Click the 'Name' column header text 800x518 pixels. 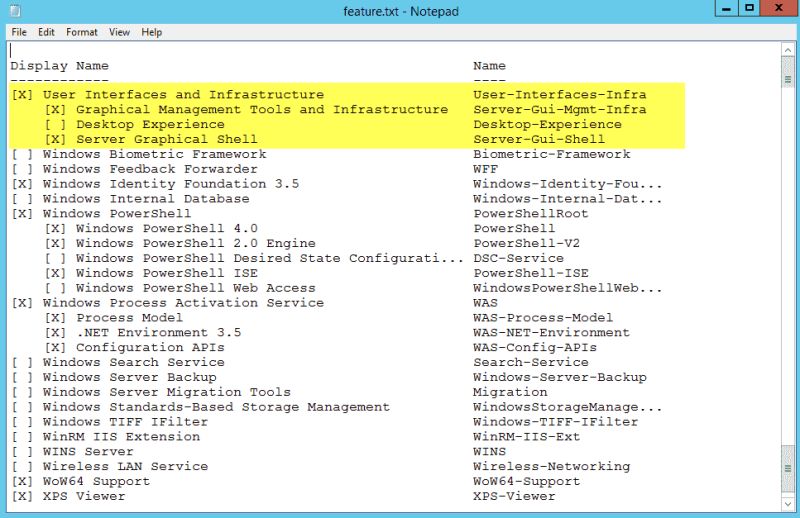click(489, 66)
